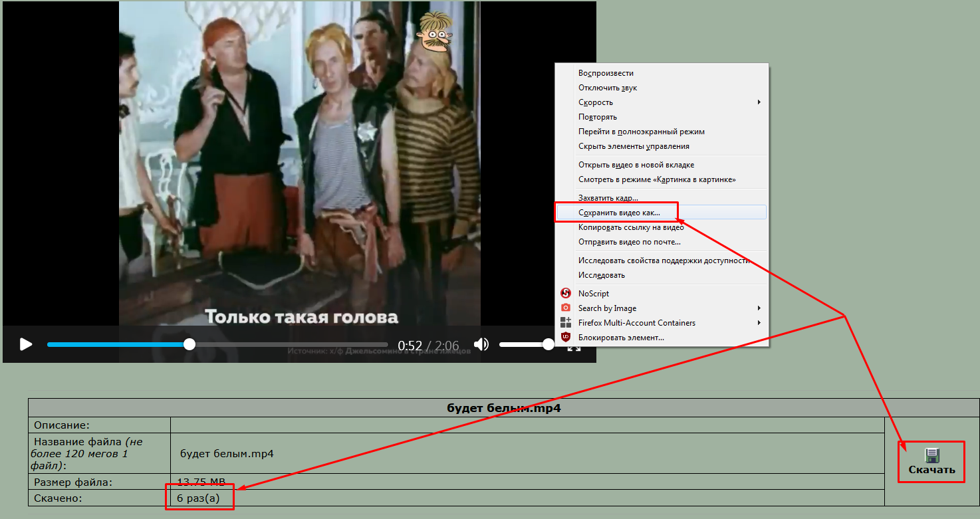Click the uBlock shield icon
The height and width of the screenshot is (519, 980).
566,337
